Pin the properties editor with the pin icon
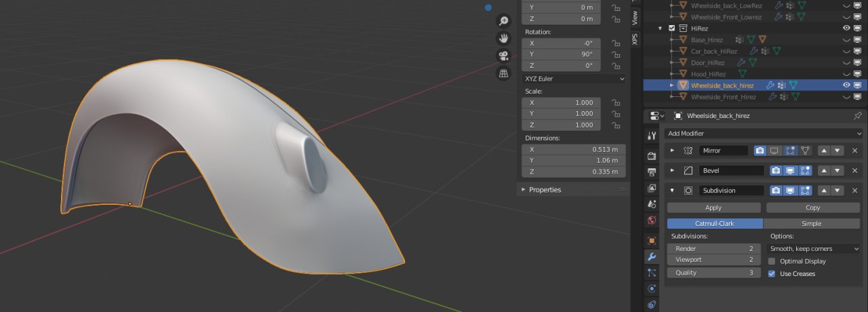The height and width of the screenshot is (312, 868). click(857, 116)
